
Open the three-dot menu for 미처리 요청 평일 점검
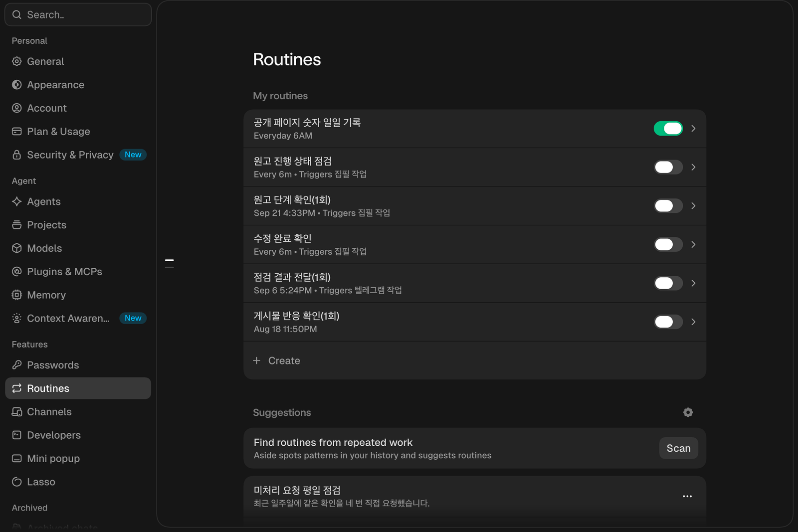687,496
